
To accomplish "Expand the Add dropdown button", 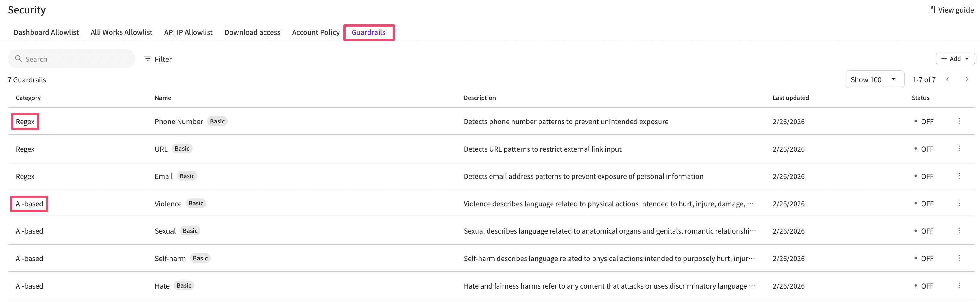I will pyautogui.click(x=955, y=58).
